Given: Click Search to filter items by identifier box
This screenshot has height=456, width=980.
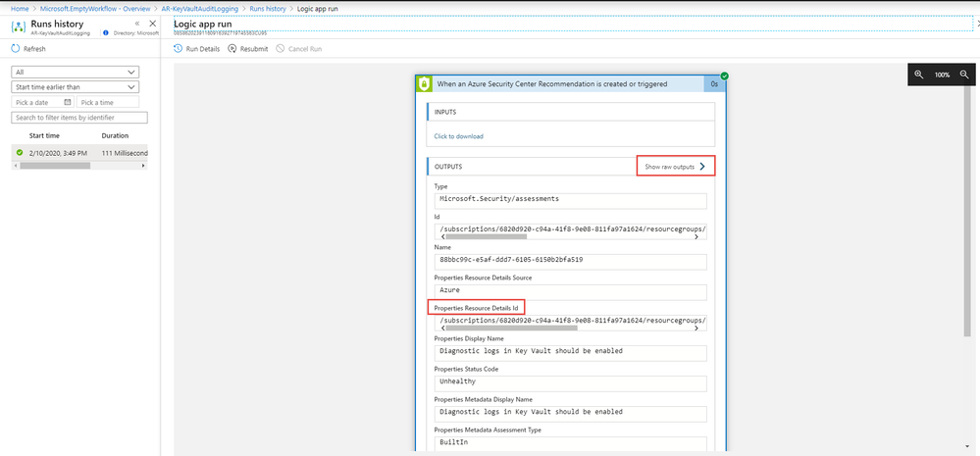Looking at the screenshot, I should coord(79,118).
